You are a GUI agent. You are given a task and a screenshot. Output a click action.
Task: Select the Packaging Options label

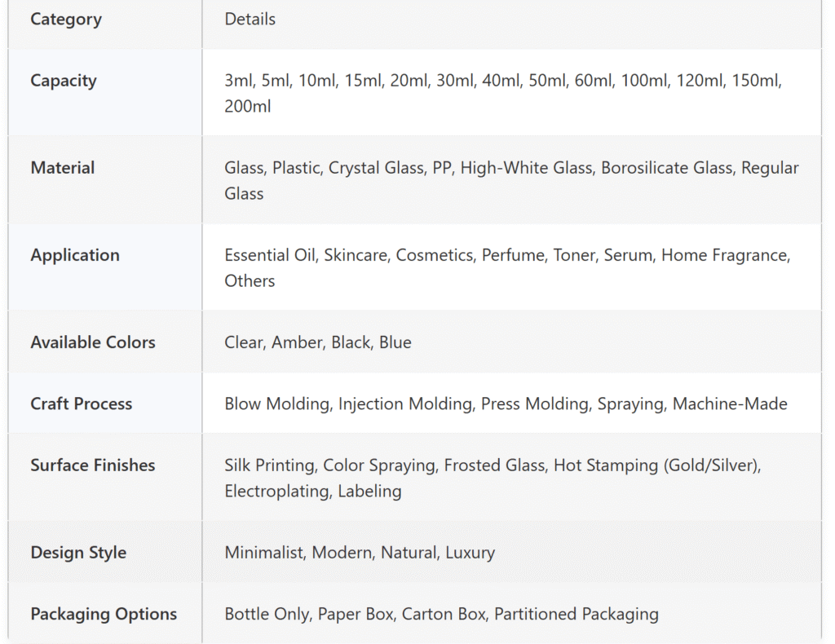click(104, 614)
